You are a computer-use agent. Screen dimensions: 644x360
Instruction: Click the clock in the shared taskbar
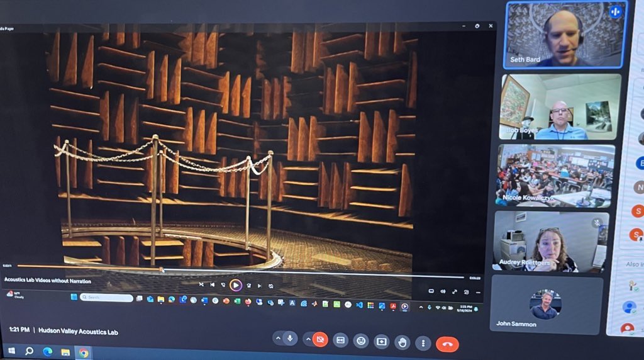coord(465,308)
